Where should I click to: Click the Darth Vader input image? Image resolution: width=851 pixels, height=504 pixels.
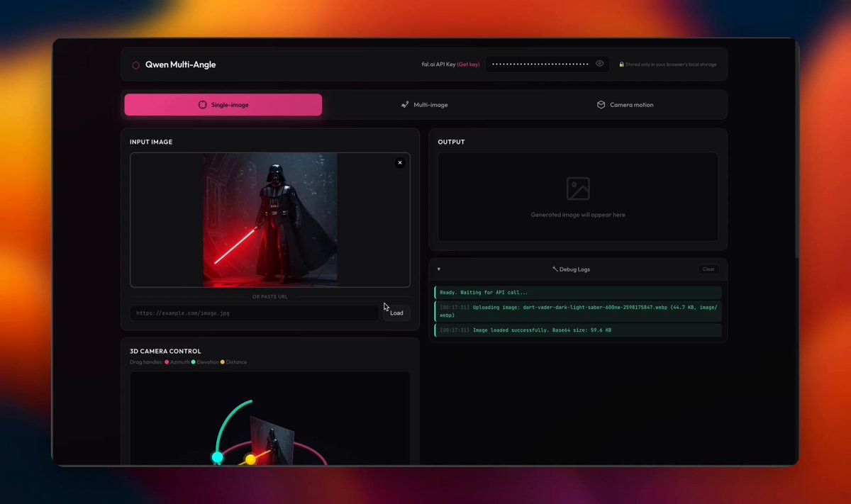270,220
